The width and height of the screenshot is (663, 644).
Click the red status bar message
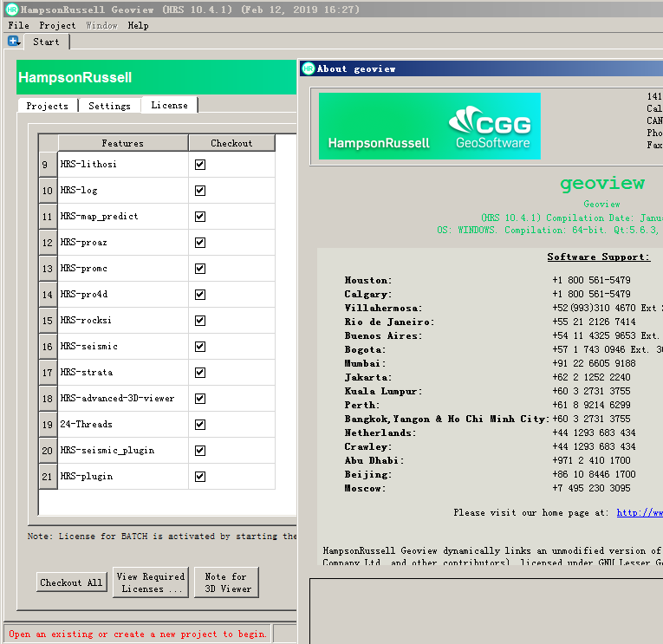click(138, 634)
